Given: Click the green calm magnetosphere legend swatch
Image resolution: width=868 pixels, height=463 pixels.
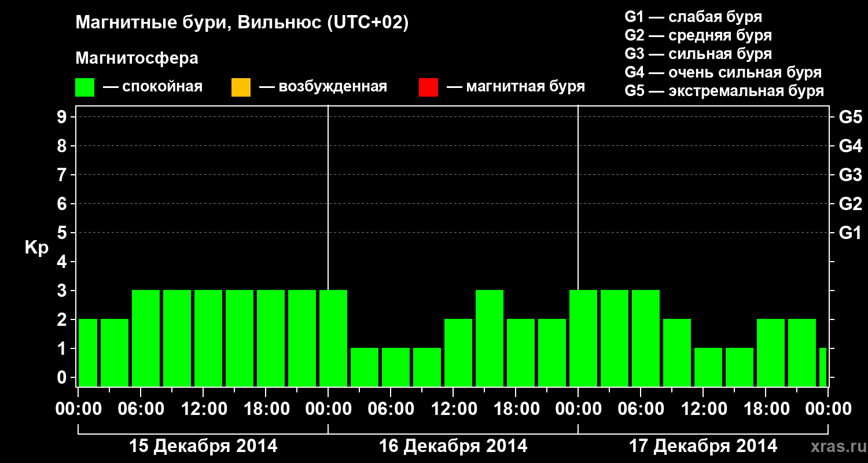Looking at the screenshot, I should (85, 87).
